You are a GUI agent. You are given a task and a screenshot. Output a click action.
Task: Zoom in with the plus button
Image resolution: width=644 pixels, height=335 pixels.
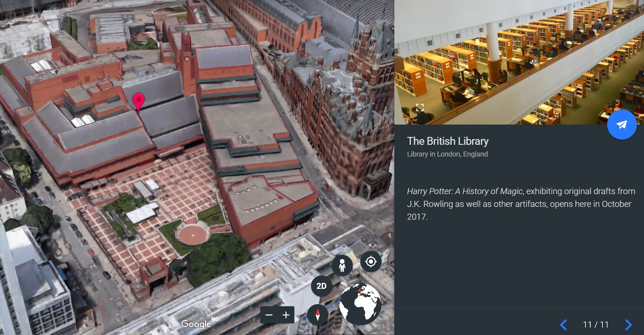click(x=286, y=315)
